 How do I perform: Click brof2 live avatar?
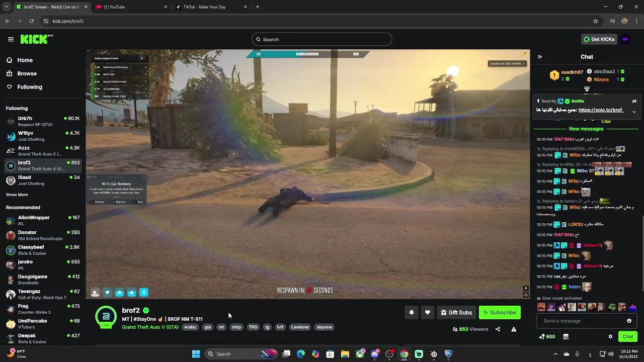tap(106, 317)
